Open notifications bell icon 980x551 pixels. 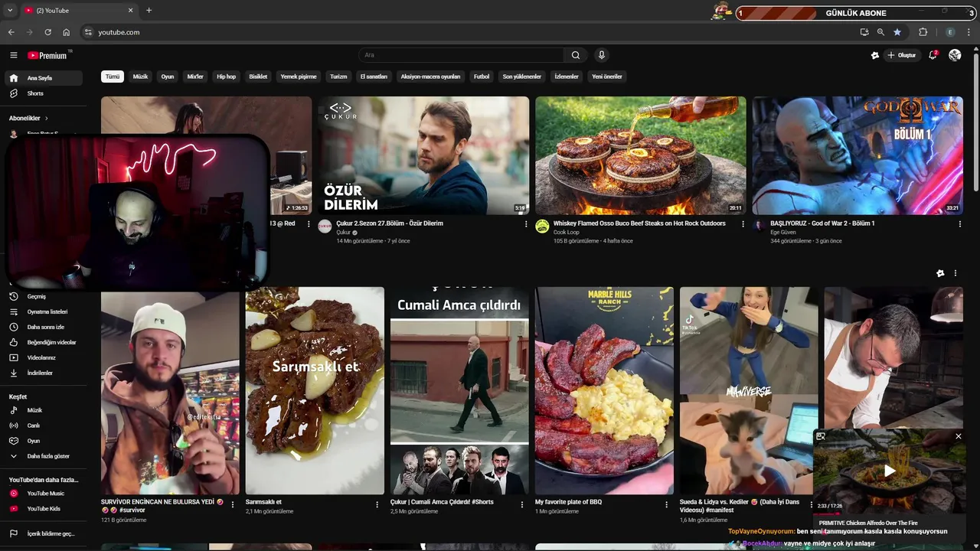[x=933, y=55]
